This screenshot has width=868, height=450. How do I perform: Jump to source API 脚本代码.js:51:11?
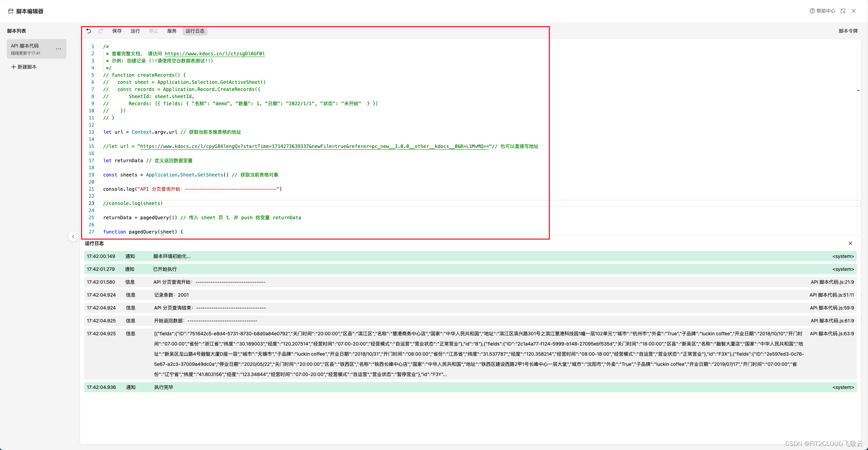[831, 295]
